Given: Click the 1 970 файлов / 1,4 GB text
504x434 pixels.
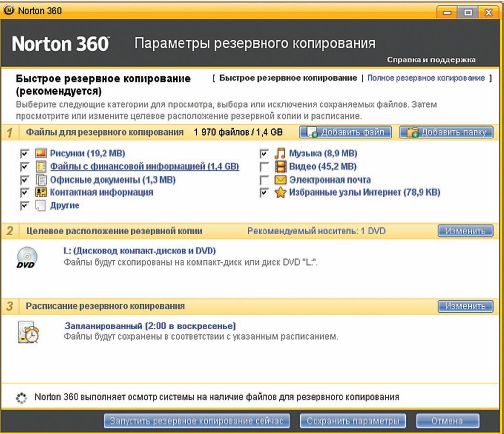Looking at the screenshot, I should click(x=238, y=132).
